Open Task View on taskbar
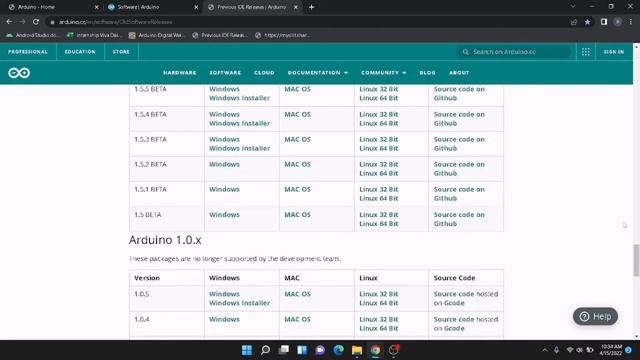This screenshot has width=640, height=360. (x=284, y=350)
